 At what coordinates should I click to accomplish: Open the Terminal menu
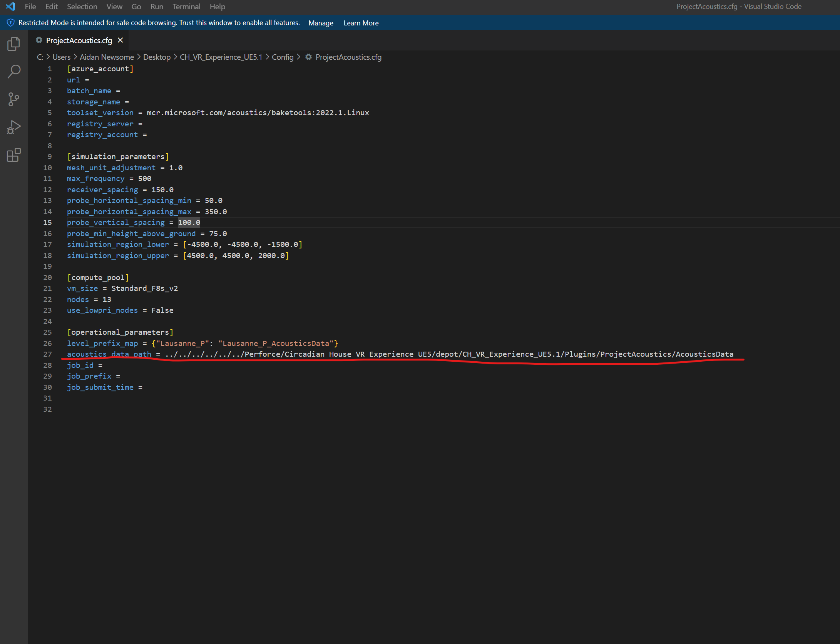point(186,7)
